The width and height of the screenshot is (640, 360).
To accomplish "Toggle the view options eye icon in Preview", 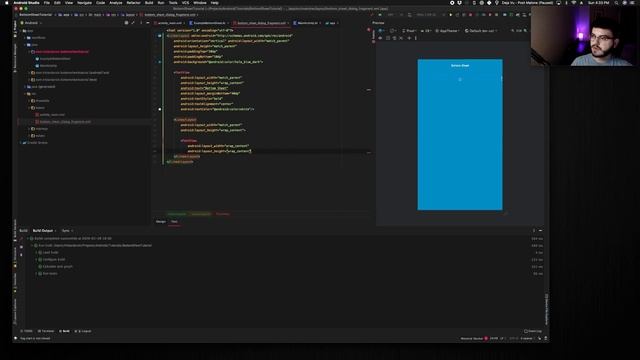I will click(x=380, y=38).
